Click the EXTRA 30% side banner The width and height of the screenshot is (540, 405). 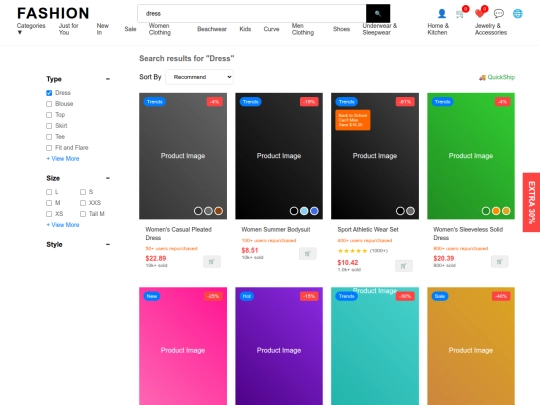[531, 202]
